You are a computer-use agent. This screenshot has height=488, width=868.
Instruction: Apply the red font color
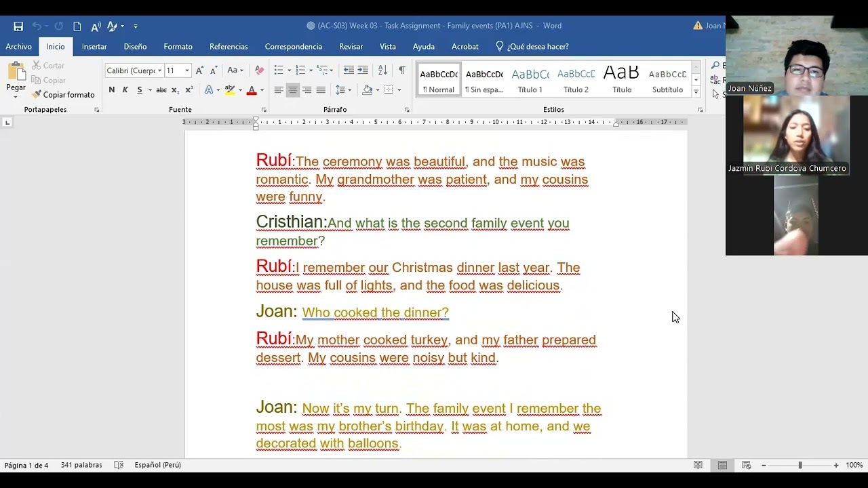(252, 90)
